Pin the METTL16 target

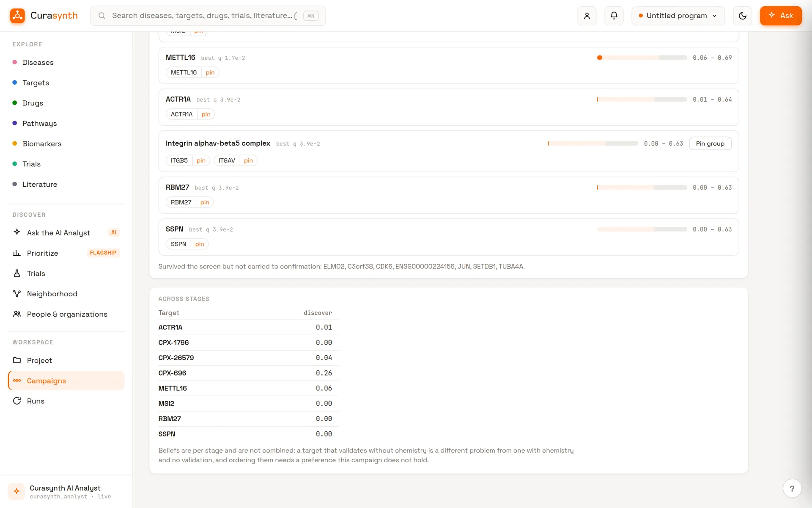pos(210,72)
